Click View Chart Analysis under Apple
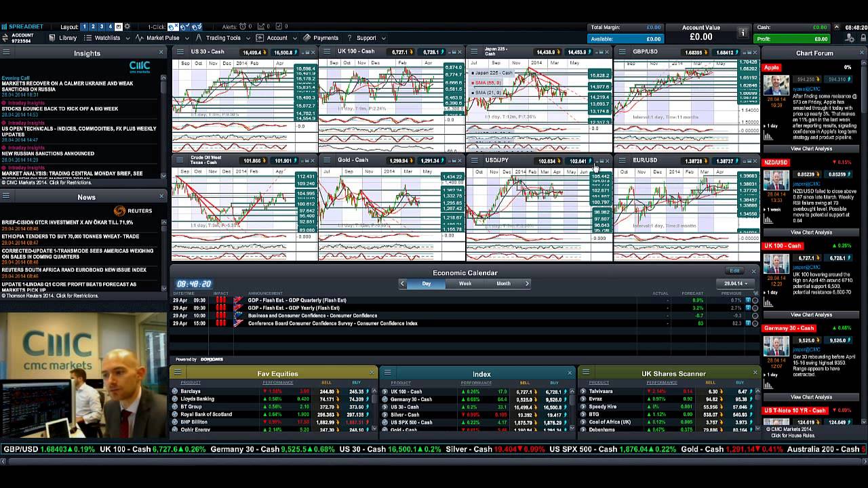Screen dimensions: 868x488 coord(811,148)
